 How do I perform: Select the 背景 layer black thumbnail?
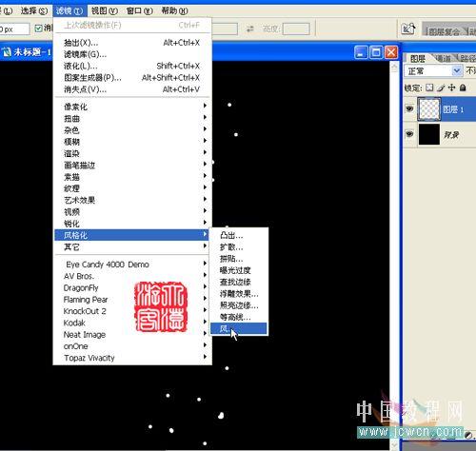pos(429,134)
